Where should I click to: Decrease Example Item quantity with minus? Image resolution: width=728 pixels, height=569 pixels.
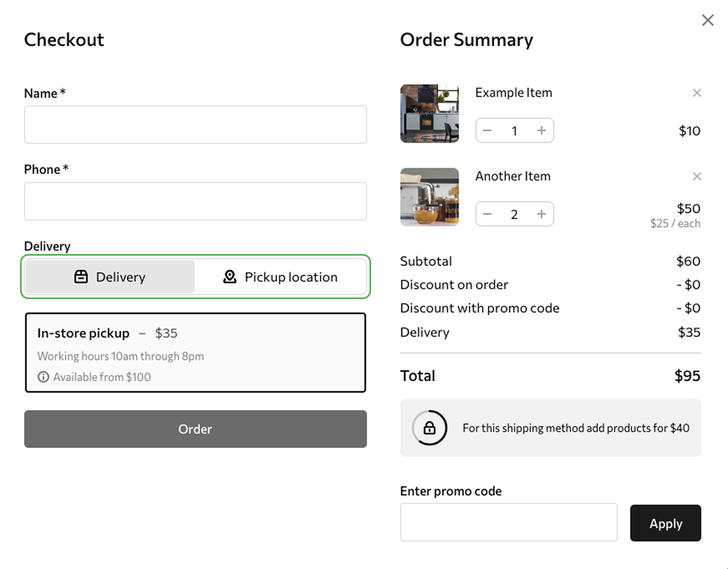487,130
